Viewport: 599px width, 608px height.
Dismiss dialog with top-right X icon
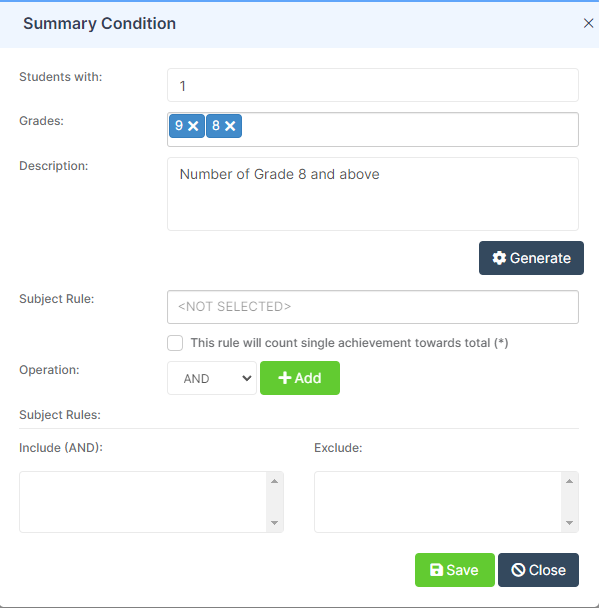[x=588, y=23]
